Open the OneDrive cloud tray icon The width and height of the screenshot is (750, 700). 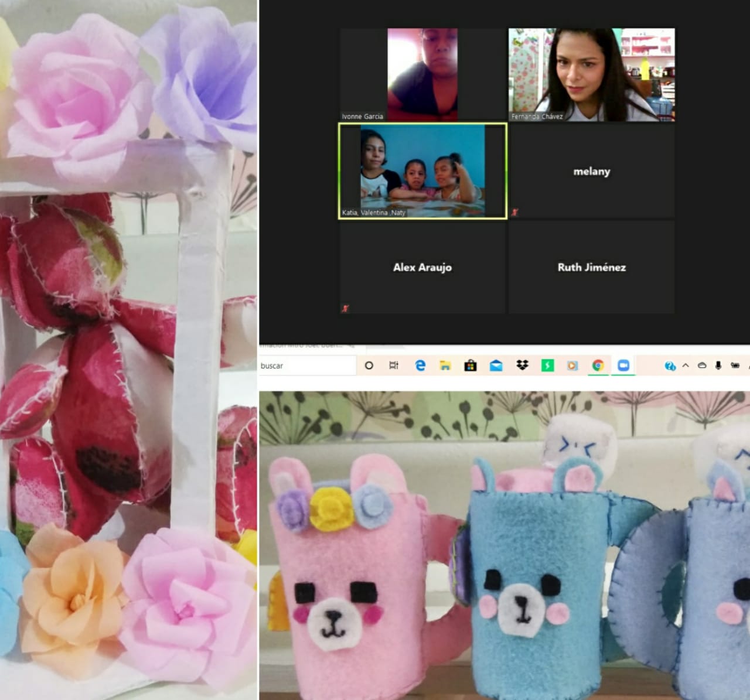tap(702, 366)
